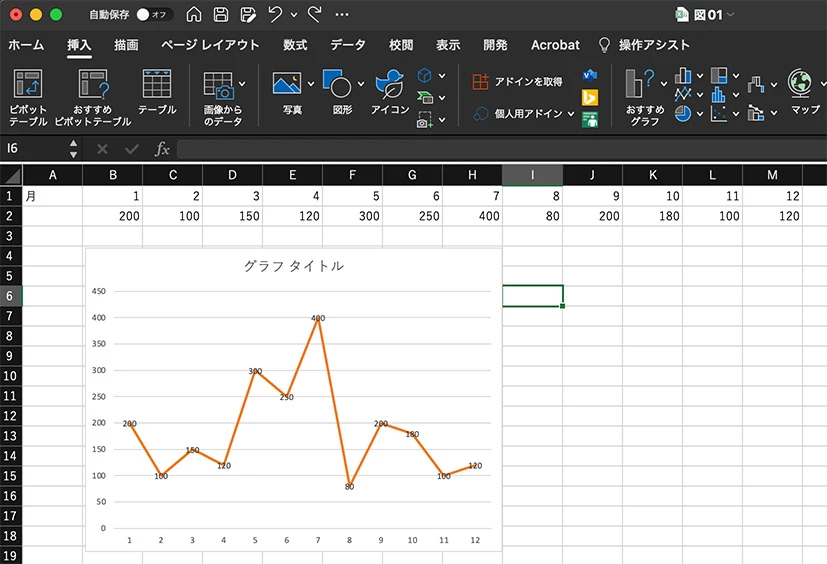Click the Home icon in title bar

[x=194, y=14]
